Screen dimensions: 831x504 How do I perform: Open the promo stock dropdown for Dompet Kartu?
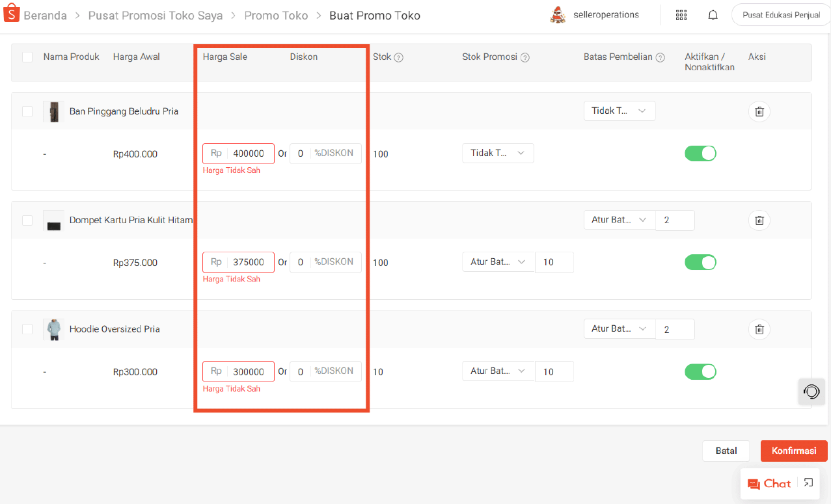tap(498, 262)
